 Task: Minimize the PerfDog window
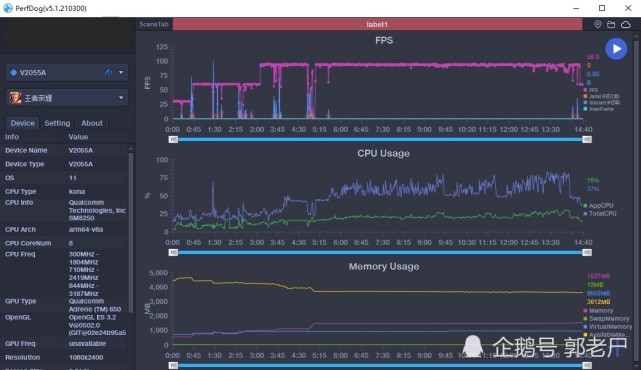576,8
